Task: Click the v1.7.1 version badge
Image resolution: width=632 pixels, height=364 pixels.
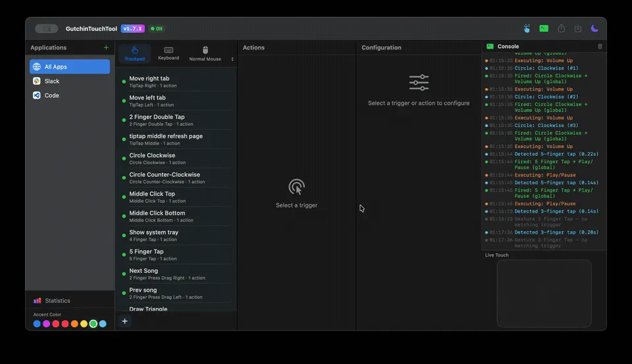Action: [x=132, y=28]
